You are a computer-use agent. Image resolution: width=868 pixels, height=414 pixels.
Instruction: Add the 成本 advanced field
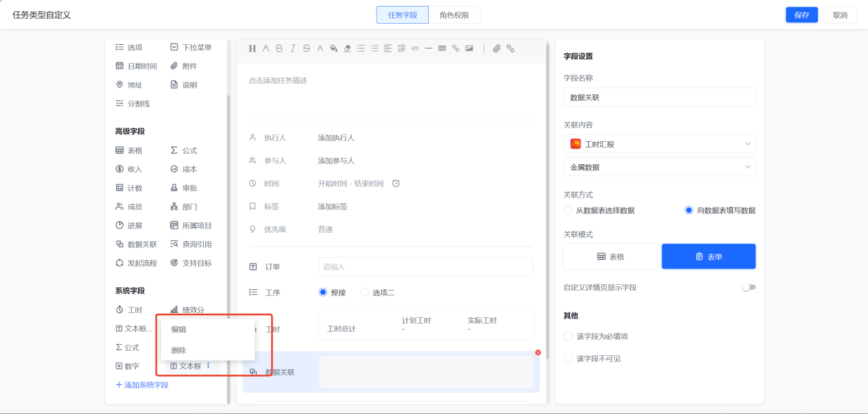click(x=184, y=169)
